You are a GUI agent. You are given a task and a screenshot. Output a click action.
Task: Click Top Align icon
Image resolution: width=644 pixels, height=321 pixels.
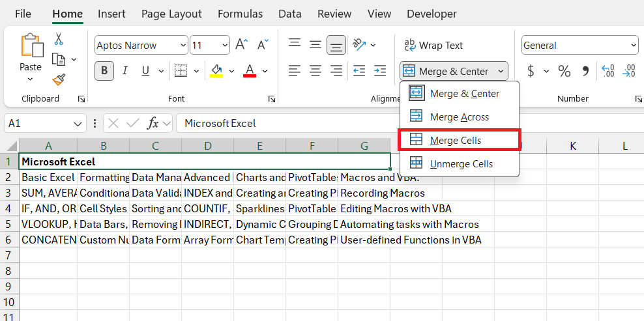pos(294,44)
